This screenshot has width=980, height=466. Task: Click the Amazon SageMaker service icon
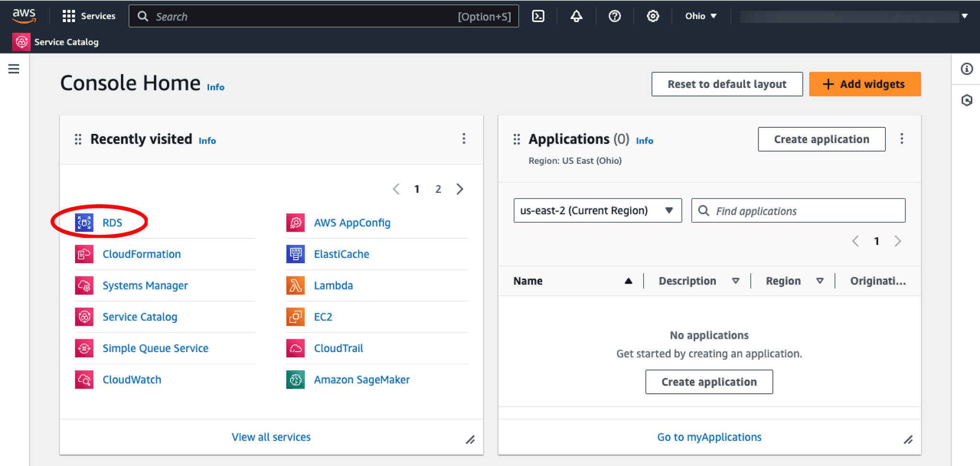pos(296,380)
